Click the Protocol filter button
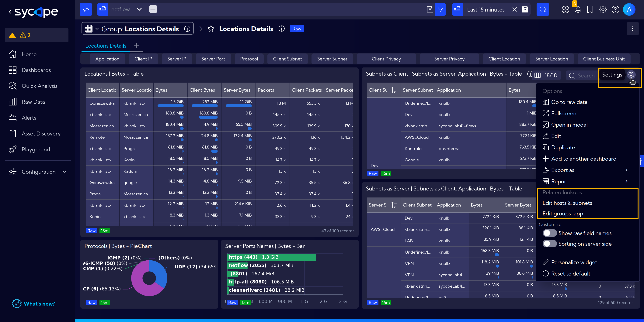The width and height of the screenshot is (644, 322). [x=249, y=59]
